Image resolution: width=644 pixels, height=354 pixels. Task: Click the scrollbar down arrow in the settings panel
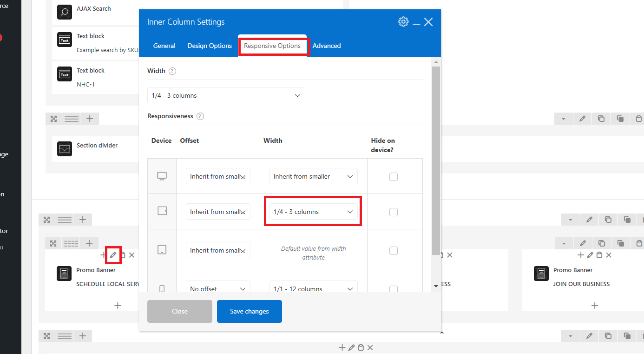point(436,286)
